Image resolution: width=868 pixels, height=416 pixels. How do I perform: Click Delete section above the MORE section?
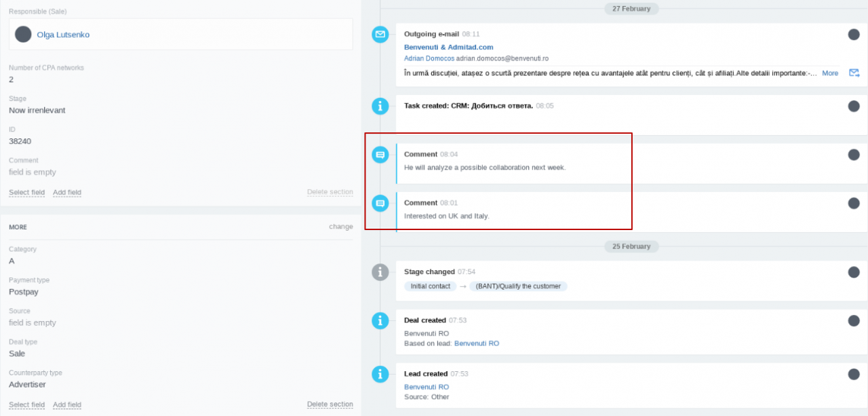[330, 192]
